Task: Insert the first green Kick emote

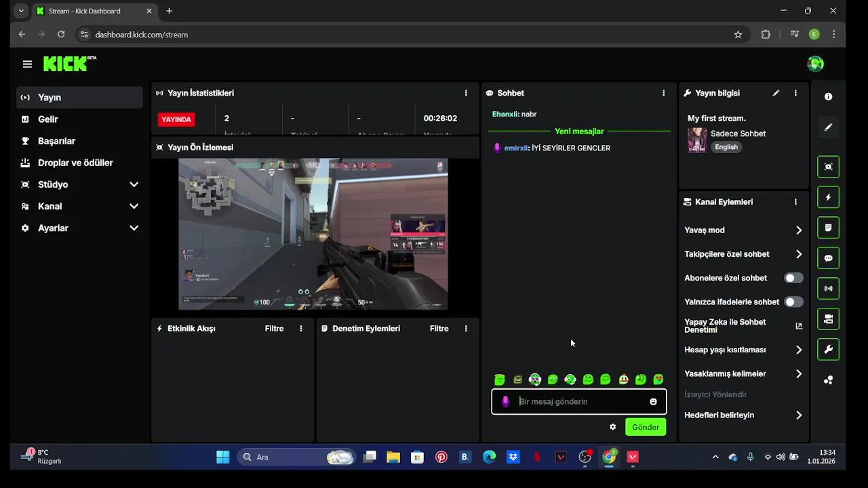Action: click(500, 380)
